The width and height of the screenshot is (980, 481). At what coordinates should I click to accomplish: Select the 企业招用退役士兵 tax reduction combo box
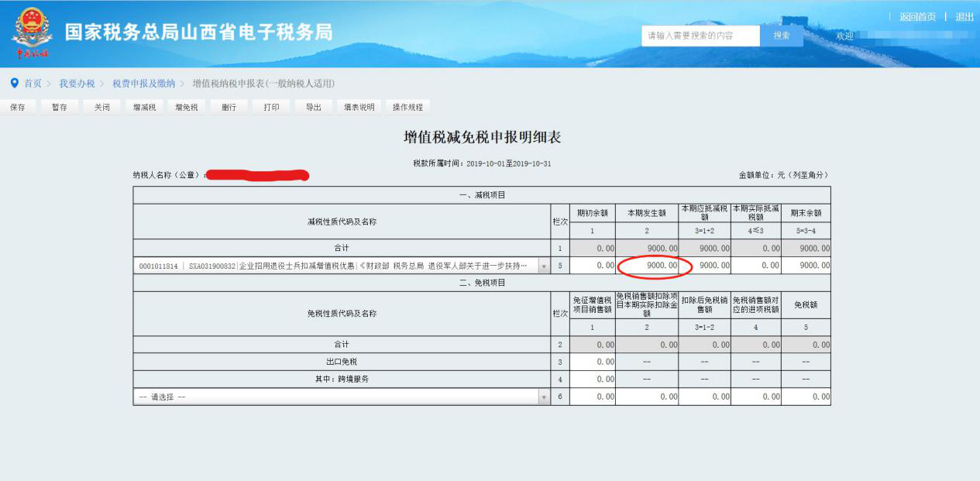tap(342, 266)
